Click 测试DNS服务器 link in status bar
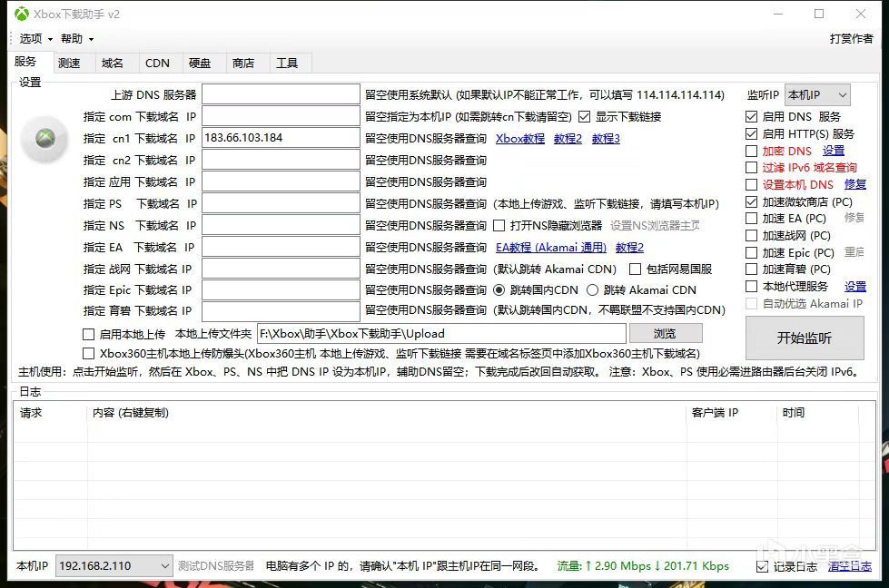Image resolution: width=889 pixels, height=588 pixels. [215, 565]
